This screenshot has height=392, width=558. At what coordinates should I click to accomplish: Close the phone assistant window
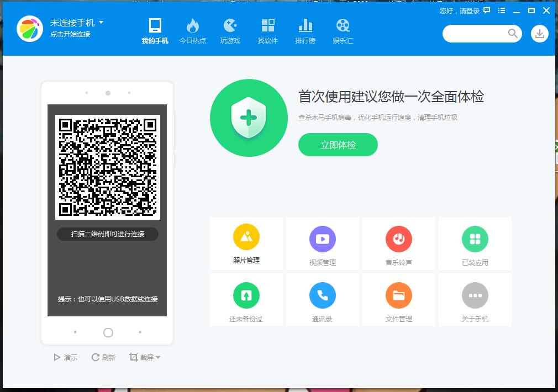[546, 10]
